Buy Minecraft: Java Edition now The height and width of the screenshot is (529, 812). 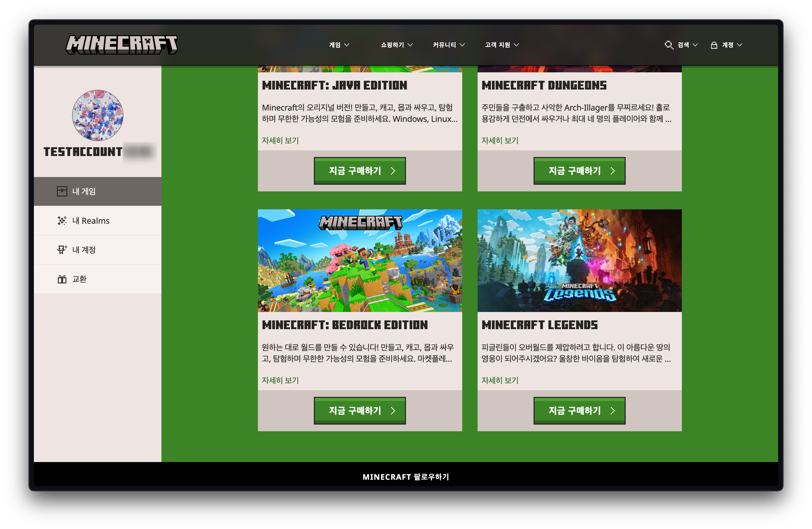(360, 171)
